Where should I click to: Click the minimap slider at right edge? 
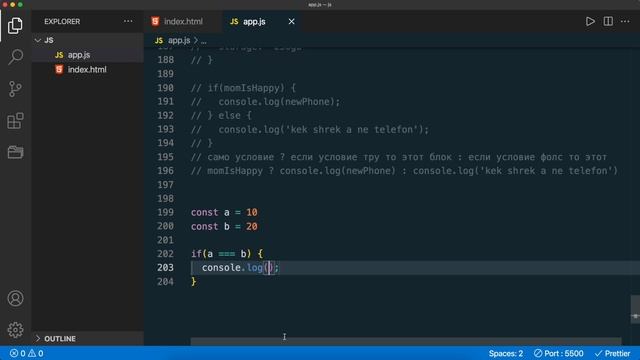[635, 309]
